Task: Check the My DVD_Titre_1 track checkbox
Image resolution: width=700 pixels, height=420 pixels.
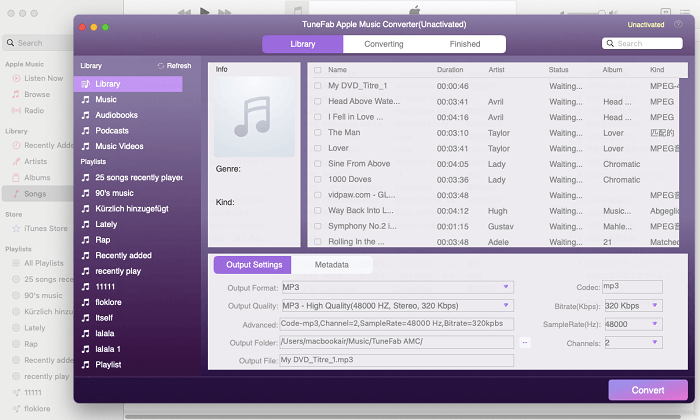Action: tap(317, 86)
